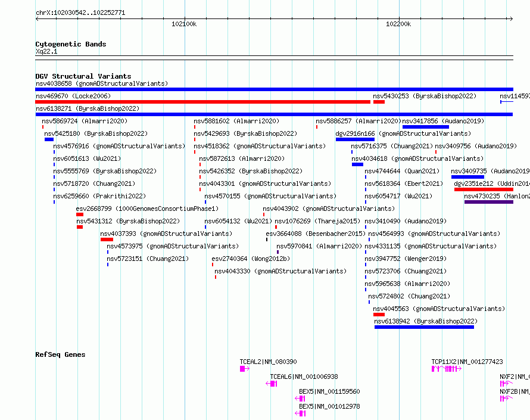Click the nsv5430253 red variant bar

pos(379,102)
